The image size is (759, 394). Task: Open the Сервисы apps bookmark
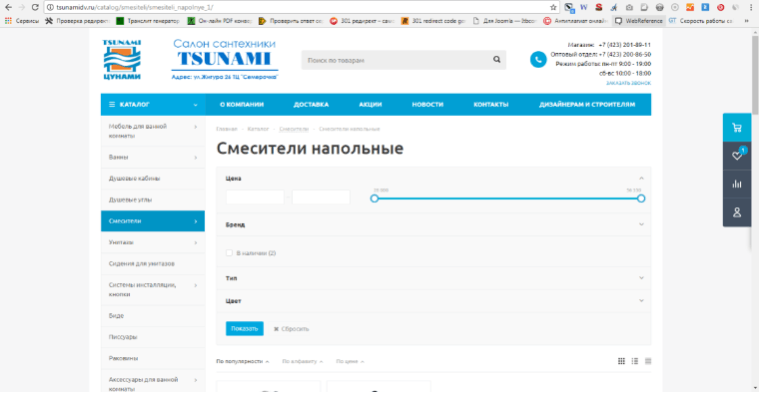[22, 21]
